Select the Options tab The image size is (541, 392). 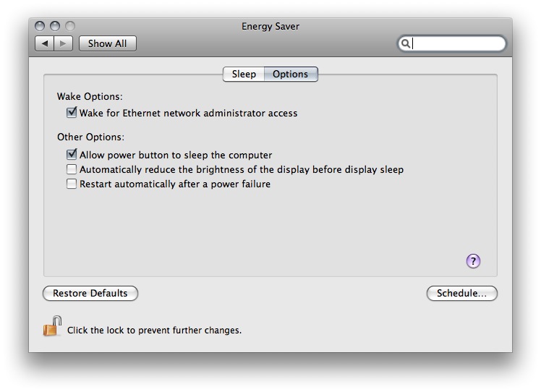coord(291,74)
